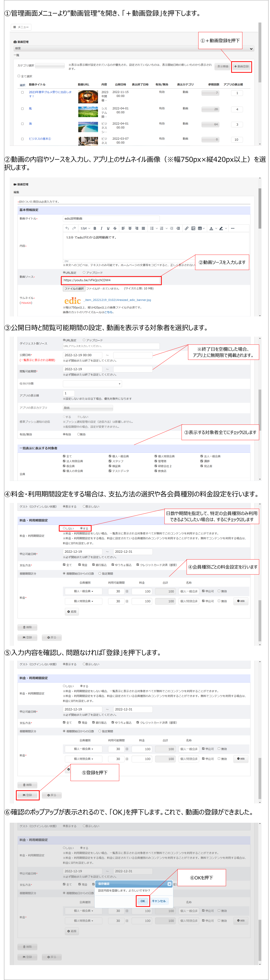Viewport: 270px width, 980px height.
Task: Insert a bullet list in the editor
Action: click(152, 228)
